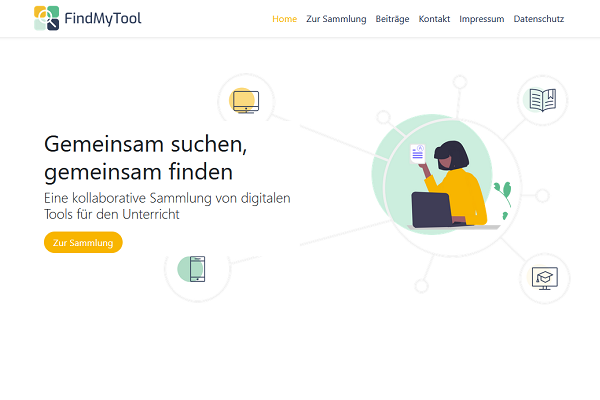
Task: Click the open book icon bubble
Action: 543,100
